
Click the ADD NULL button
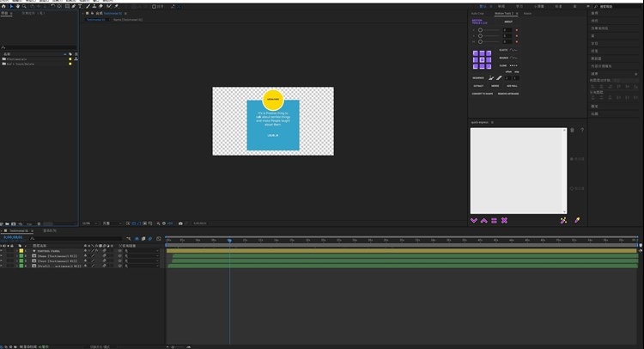click(512, 86)
